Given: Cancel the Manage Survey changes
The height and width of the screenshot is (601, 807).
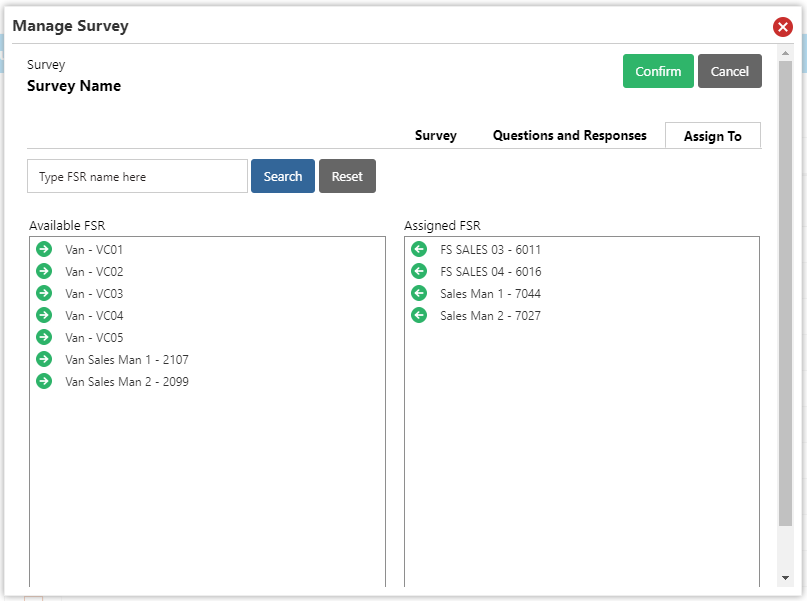Looking at the screenshot, I should [x=730, y=71].
